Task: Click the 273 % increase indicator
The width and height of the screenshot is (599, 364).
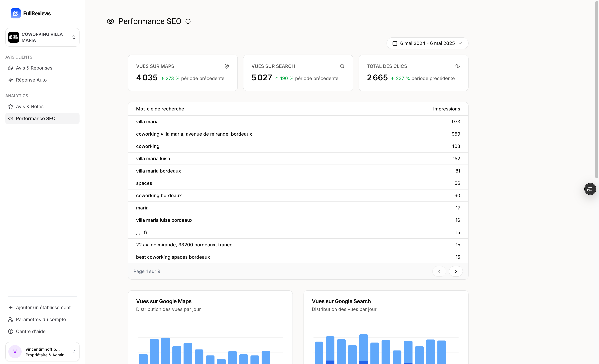Action: coord(170,79)
